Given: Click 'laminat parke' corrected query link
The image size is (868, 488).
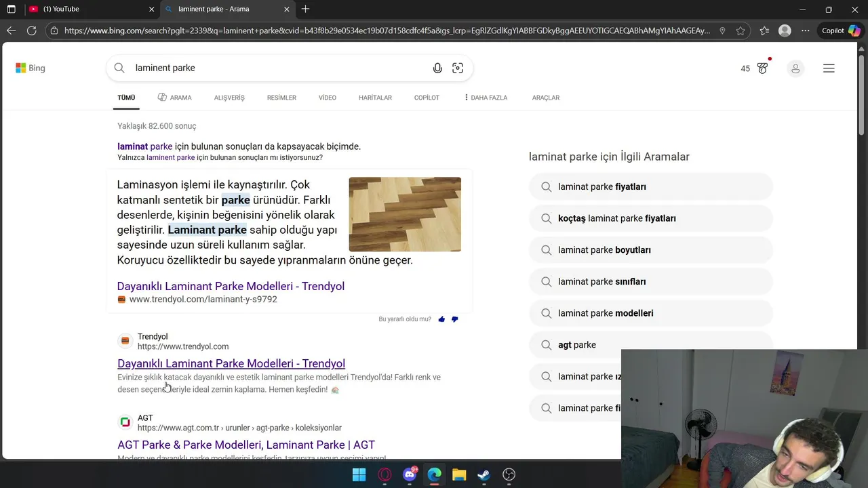Looking at the screenshot, I should pyautogui.click(x=144, y=146).
